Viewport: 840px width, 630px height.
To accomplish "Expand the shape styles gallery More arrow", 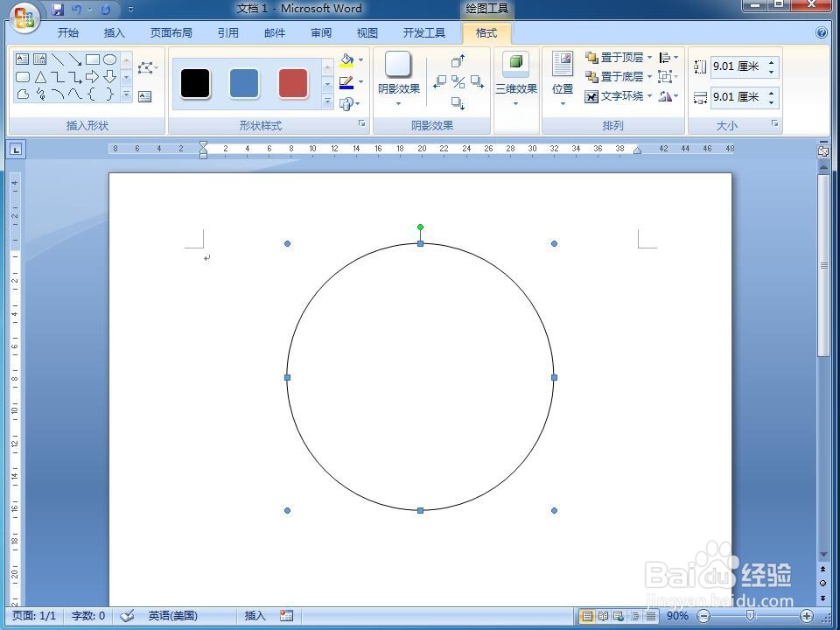I will click(x=328, y=101).
